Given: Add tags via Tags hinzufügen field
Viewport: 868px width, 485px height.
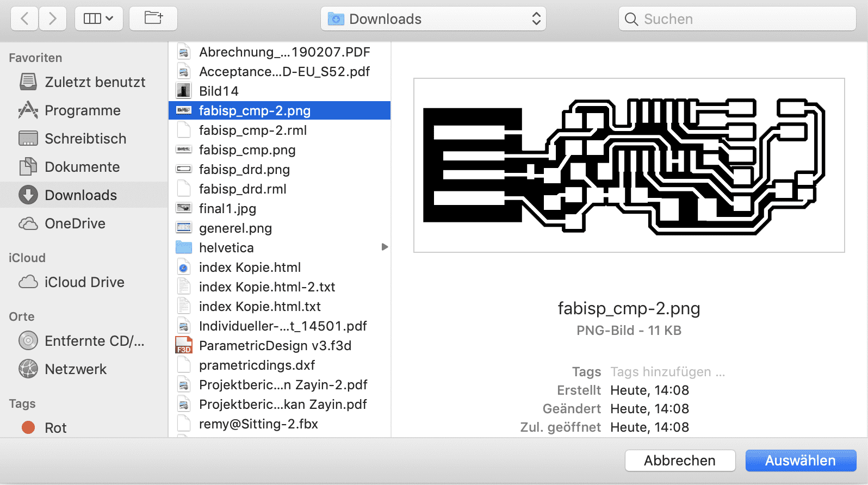Looking at the screenshot, I should click(x=667, y=372).
